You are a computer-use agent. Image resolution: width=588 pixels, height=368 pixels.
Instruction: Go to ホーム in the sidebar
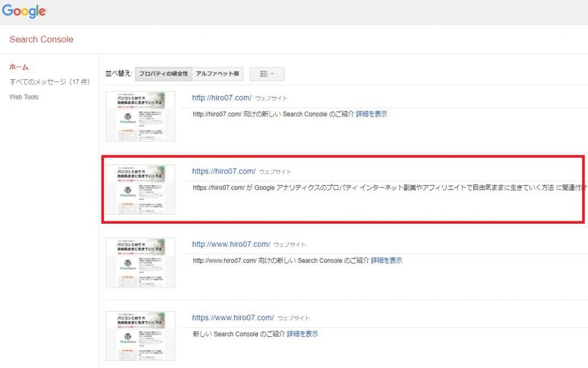pos(19,67)
